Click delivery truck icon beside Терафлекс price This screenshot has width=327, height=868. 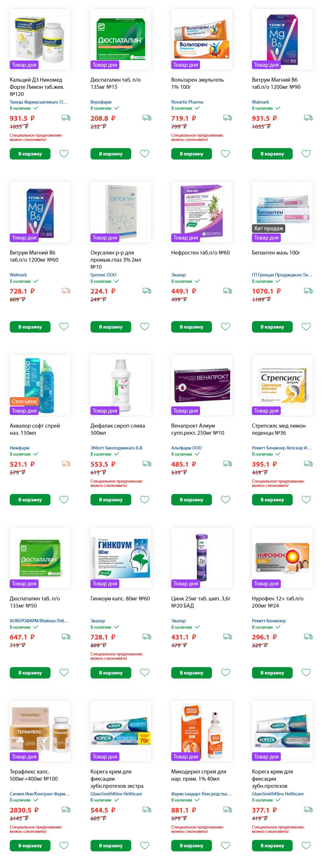pos(66,810)
